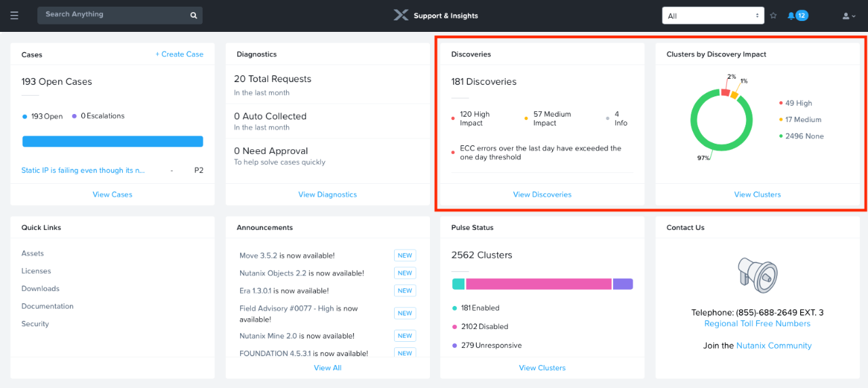Expand the user profile menu
The height and width of the screenshot is (388, 868).
point(848,16)
